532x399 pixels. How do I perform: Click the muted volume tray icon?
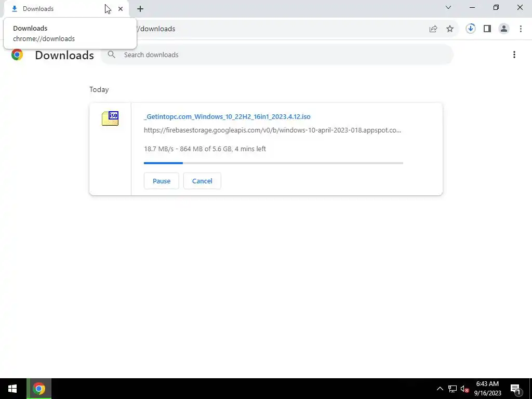point(465,389)
